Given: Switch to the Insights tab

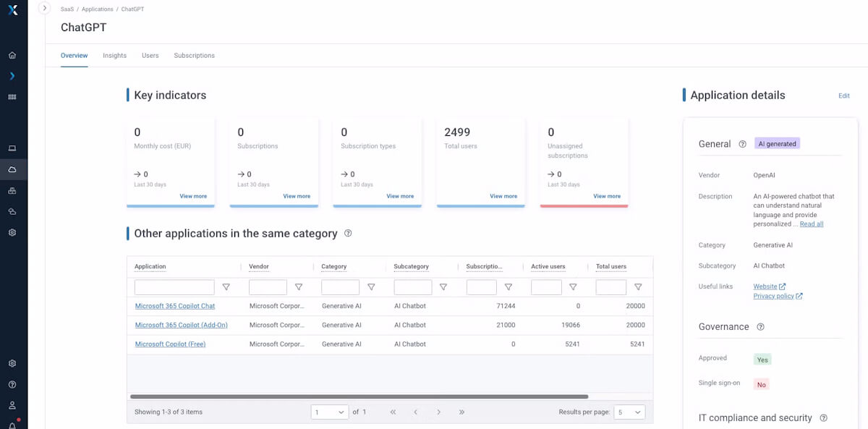Looking at the screenshot, I should click(114, 55).
